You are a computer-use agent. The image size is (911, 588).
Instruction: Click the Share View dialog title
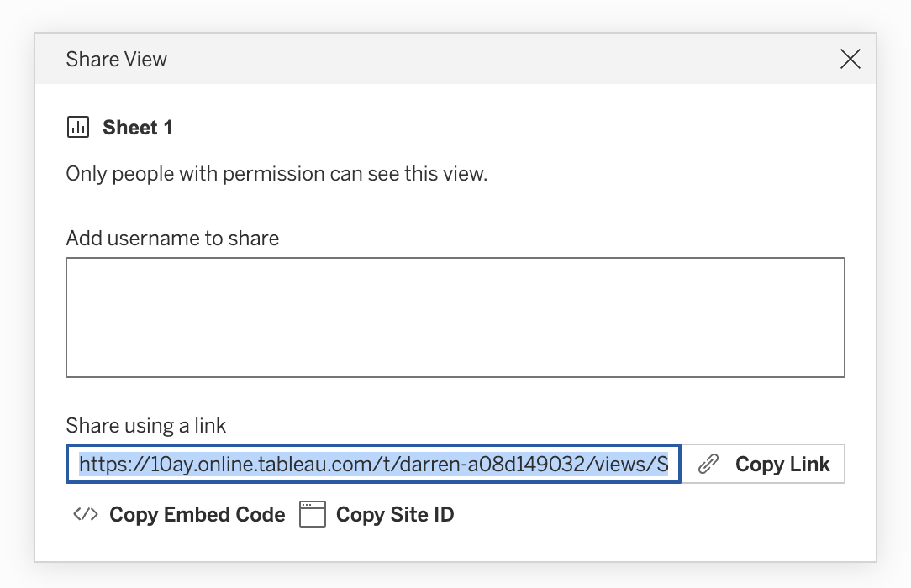coord(116,59)
